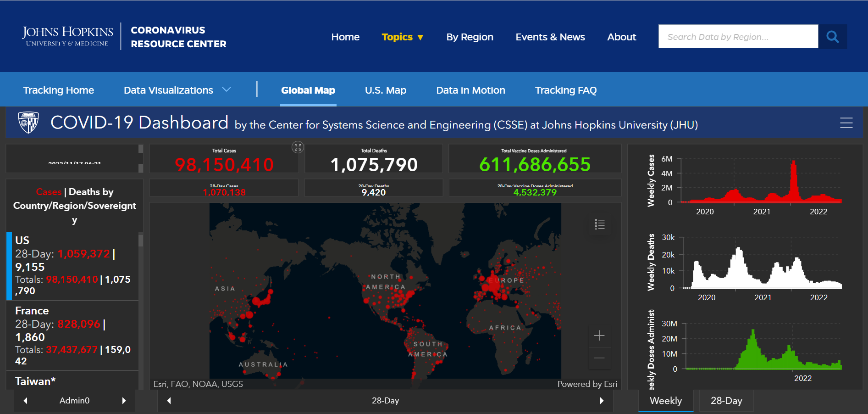Click next arrow beside Admin0
868x414 pixels.
[124, 401]
